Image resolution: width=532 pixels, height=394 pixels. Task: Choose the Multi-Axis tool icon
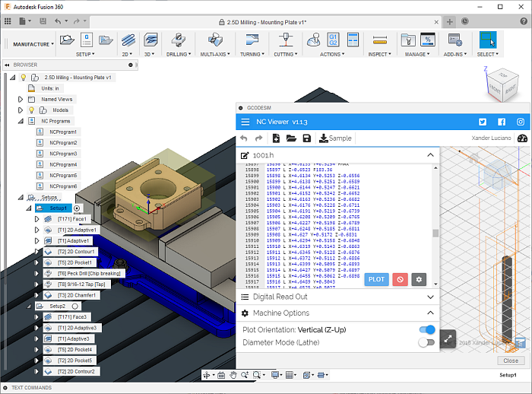click(x=215, y=40)
